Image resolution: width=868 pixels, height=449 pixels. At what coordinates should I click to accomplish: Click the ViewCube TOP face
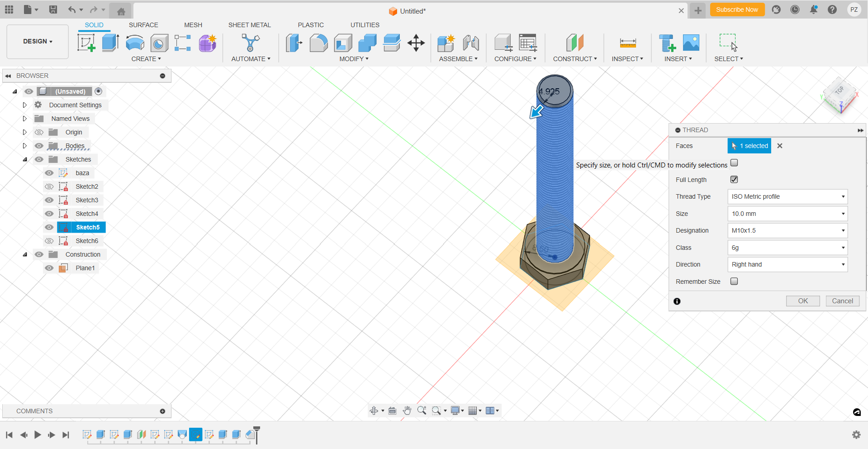[x=839, y=91]
